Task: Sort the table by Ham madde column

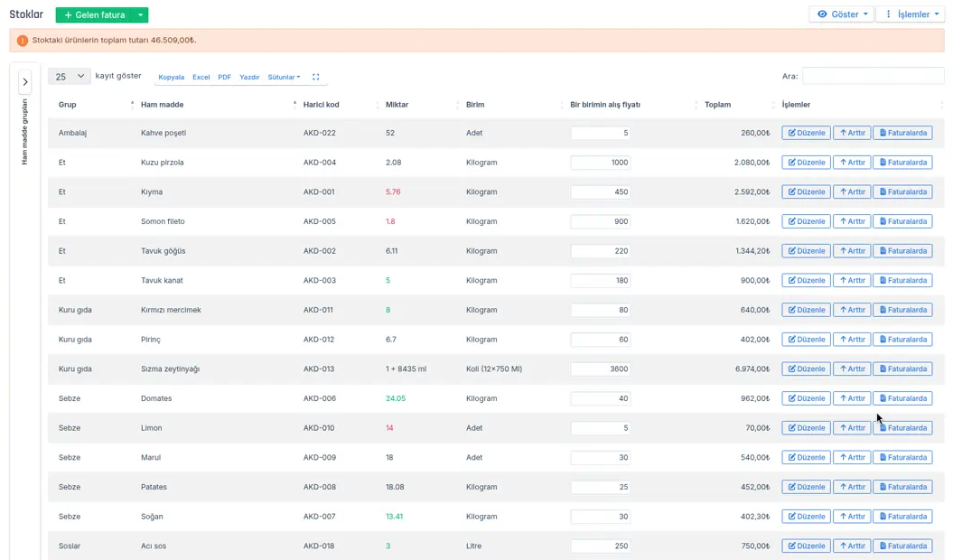Action: [163, 105]
